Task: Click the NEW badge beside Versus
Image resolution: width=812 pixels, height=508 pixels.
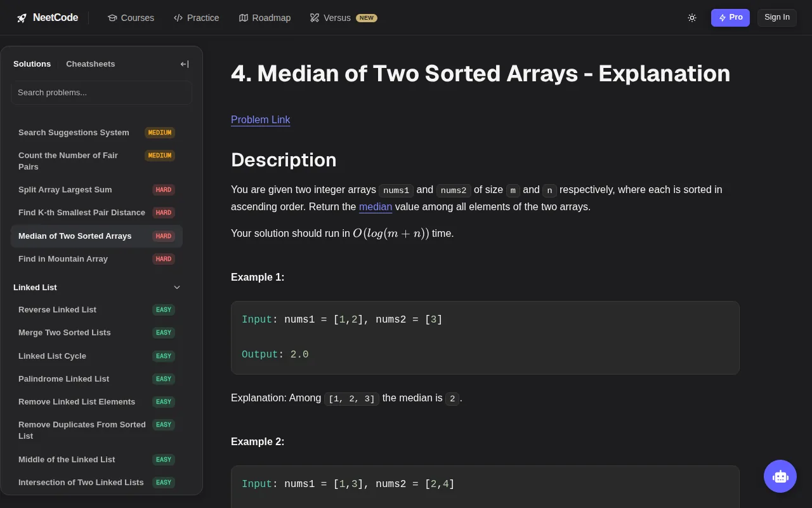Action: coord(367,18)
